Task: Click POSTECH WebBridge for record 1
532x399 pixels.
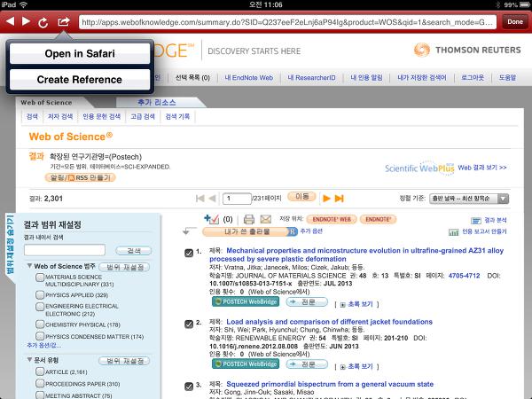Action: [x=246, y=301]
